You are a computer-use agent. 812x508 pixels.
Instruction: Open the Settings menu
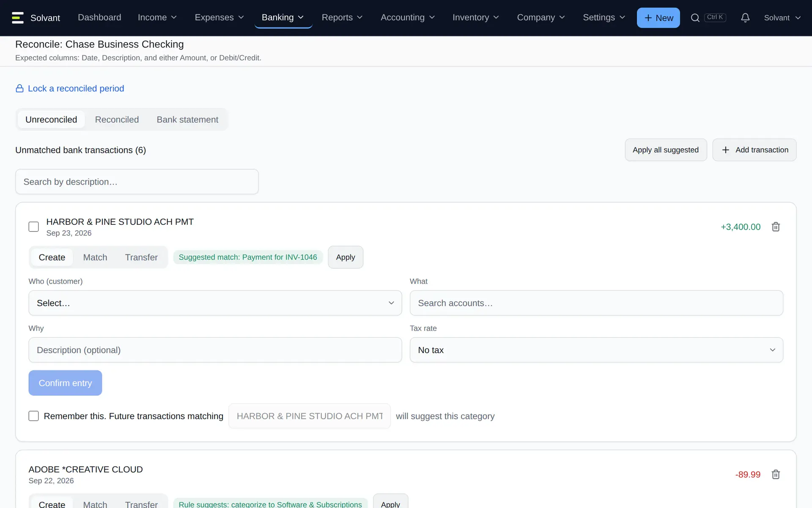(x=604, y=17)
